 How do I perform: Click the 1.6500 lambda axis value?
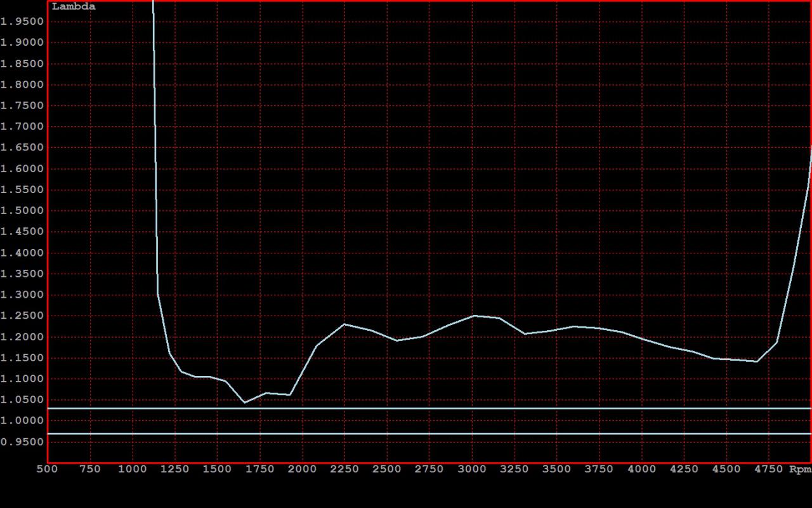[22, 147]
